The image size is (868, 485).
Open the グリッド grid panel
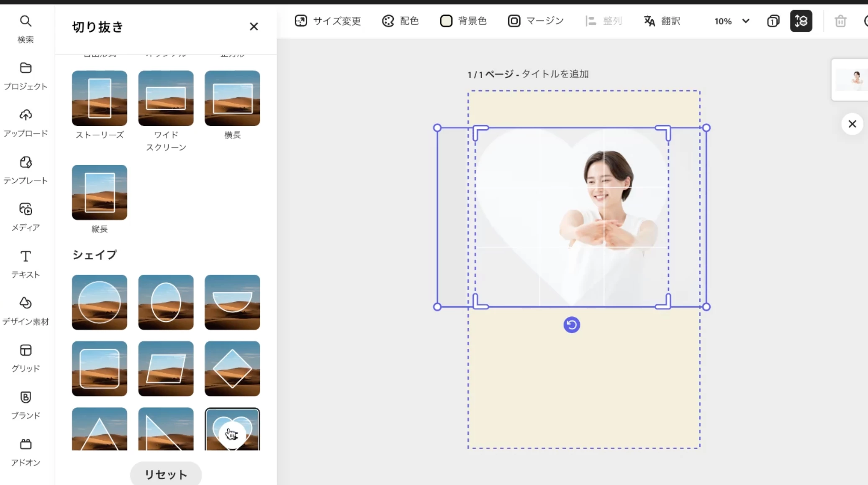click(x=26, y=358)
